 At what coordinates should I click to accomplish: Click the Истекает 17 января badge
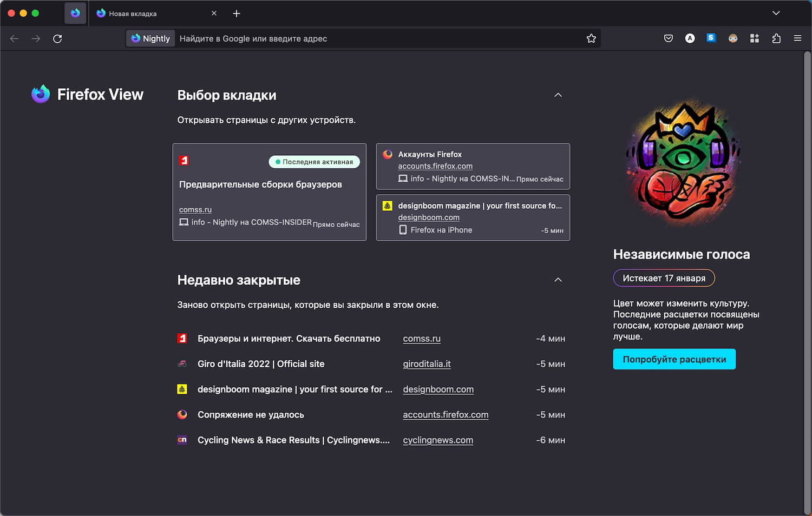(x=664, y=278)
